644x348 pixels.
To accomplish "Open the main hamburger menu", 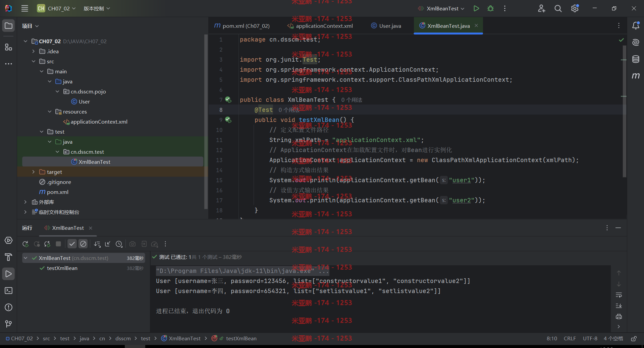I will click(25, 8).
